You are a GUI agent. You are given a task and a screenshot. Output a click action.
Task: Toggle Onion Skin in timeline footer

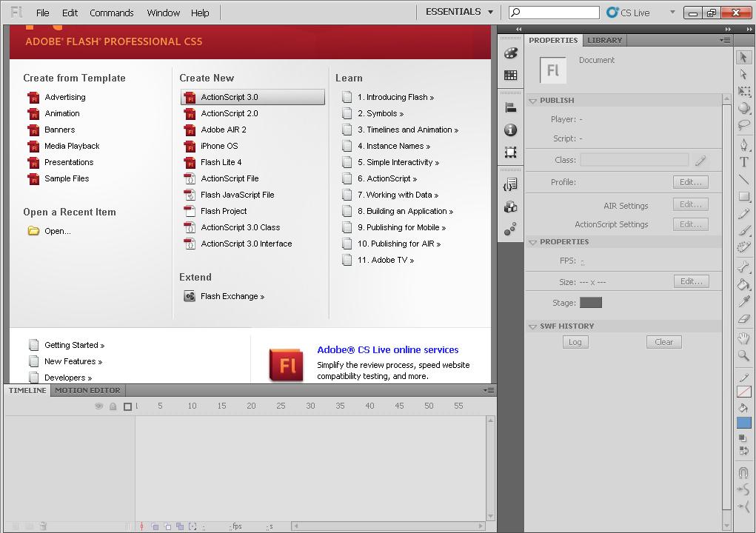pos(155,526)
